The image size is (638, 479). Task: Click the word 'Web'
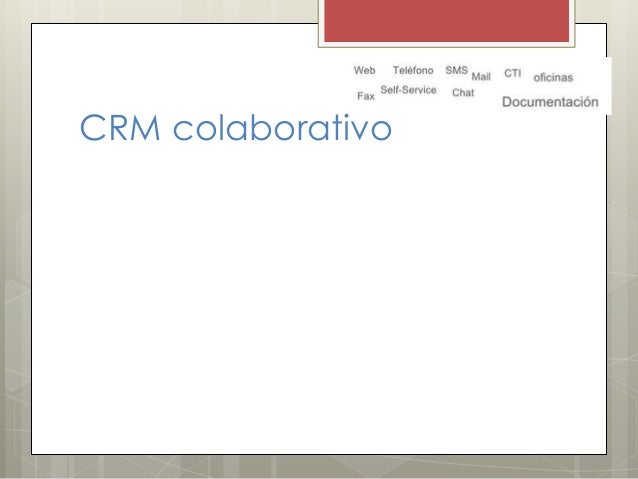(x=365, y=70)
